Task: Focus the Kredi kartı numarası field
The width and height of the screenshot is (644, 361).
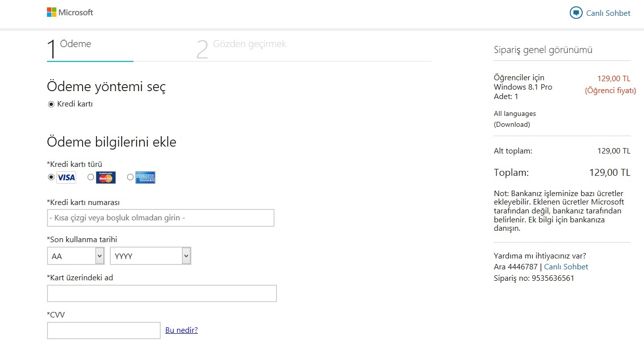Action: (161, 218)
